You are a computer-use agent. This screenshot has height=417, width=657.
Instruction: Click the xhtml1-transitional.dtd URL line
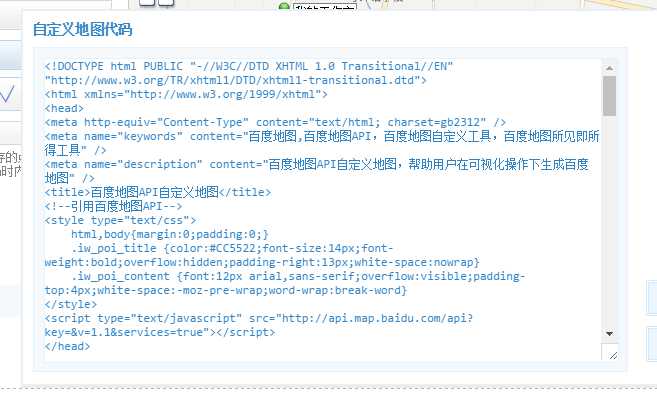click(235, 80)
